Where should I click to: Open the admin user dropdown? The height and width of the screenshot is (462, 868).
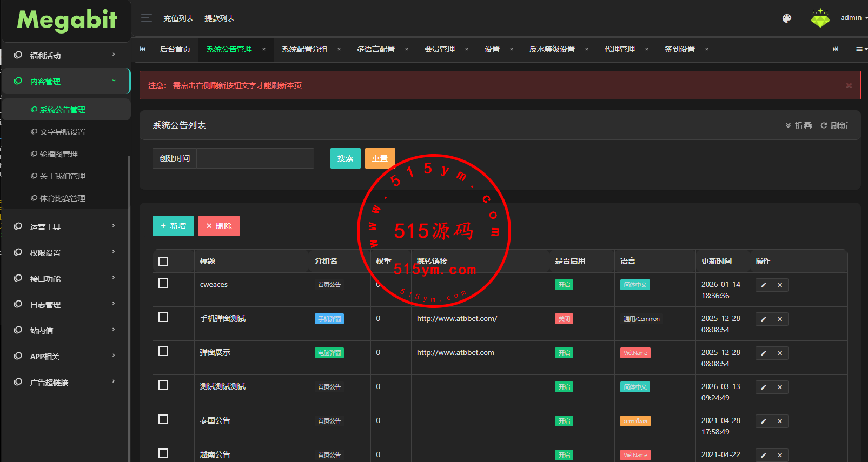pos(852,18)
